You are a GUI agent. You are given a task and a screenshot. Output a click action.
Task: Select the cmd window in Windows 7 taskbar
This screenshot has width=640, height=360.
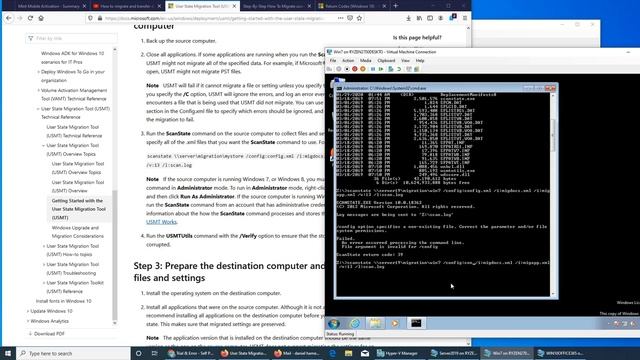coord(416,323)
